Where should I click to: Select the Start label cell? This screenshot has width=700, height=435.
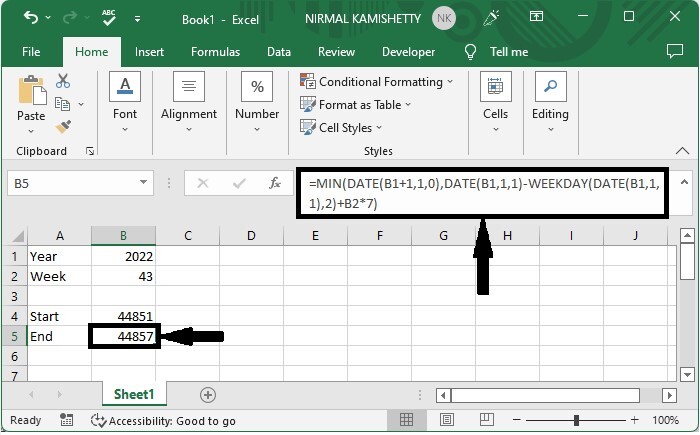(x=59, y=316)
